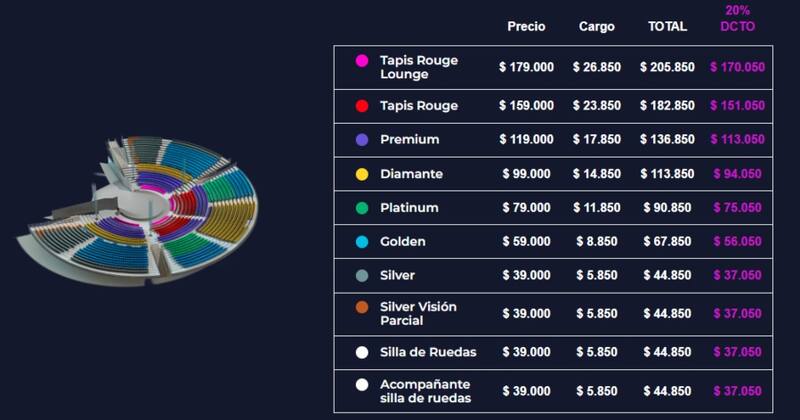800x420 pixels.
Task: Click the Cargo column header
Action: coord(596,27)
